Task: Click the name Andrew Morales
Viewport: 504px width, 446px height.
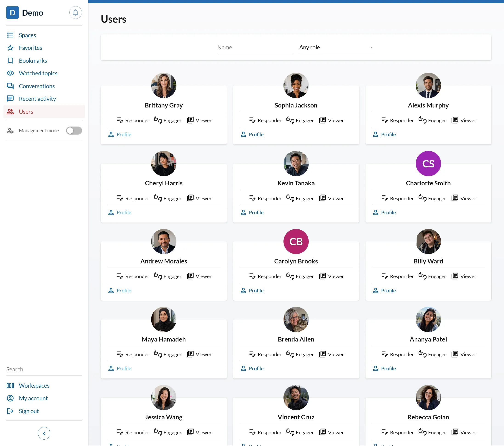Action: [164, 261]
